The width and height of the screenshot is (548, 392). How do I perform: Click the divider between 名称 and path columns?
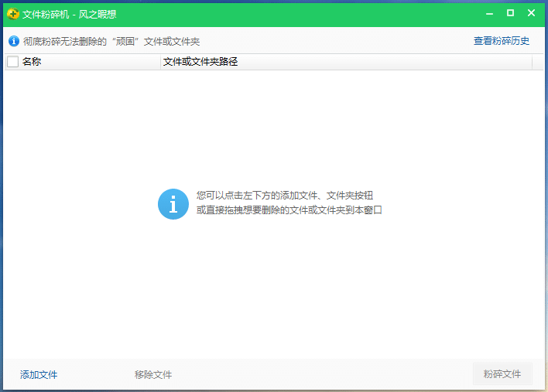click(x=160, y=62)
